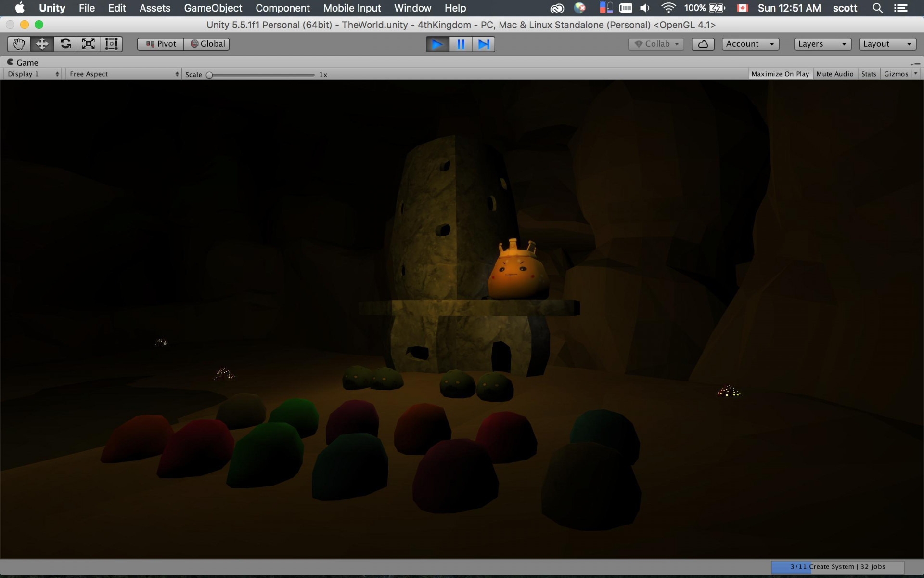The image size is (924, 578).
Task: Select the Rotate tool
Action: (x=65, y=44)
